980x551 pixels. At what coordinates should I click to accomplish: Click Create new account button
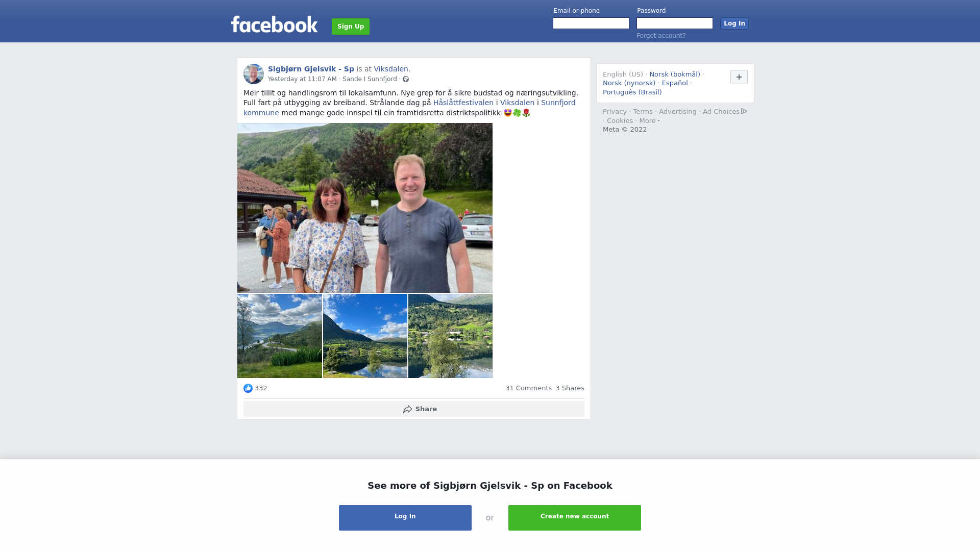click(x=575, y=518)
